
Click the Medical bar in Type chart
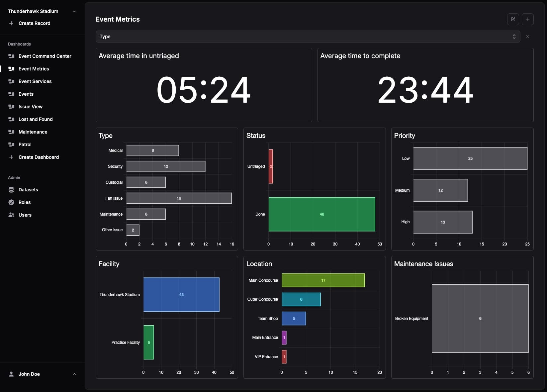152,150
